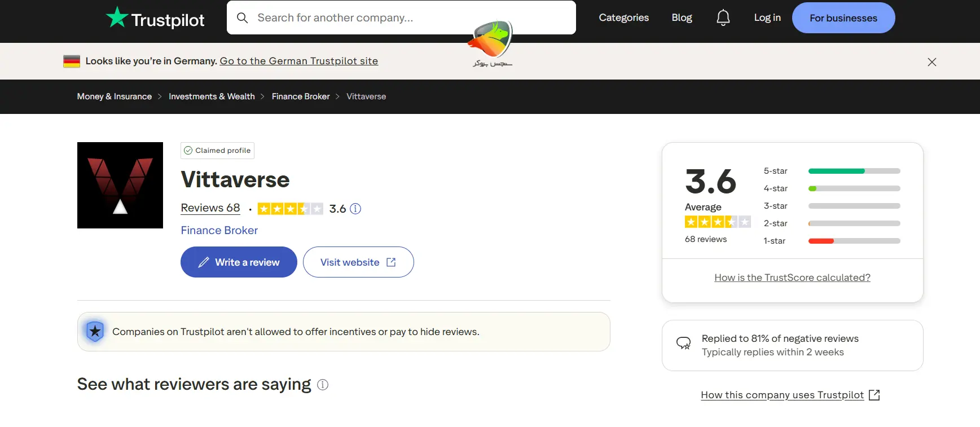Go to the Blog page
Screen dimensions: 980x427
click(x=682, y=17)
